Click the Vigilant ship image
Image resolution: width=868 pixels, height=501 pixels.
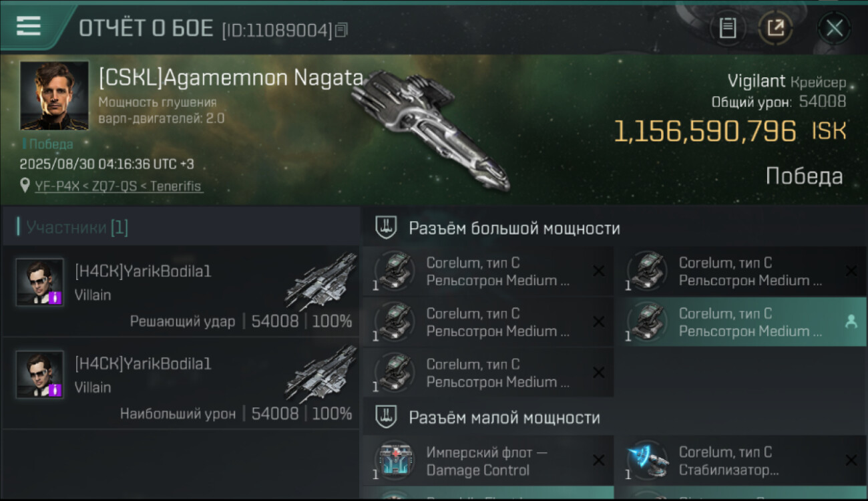coord(431,127)
